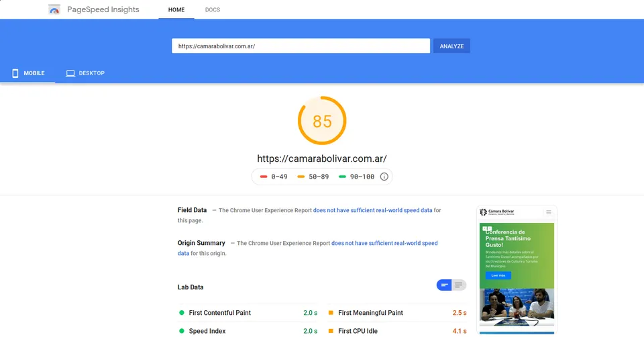This screenshot has height=337, width=644.
Task: Click First CPU Idle orange status square
Action: click(331, 331)
